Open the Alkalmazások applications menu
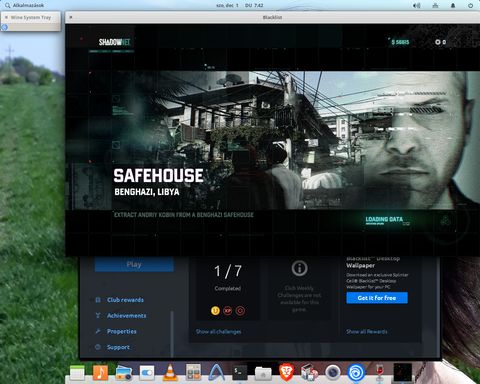 pos(25,5)
